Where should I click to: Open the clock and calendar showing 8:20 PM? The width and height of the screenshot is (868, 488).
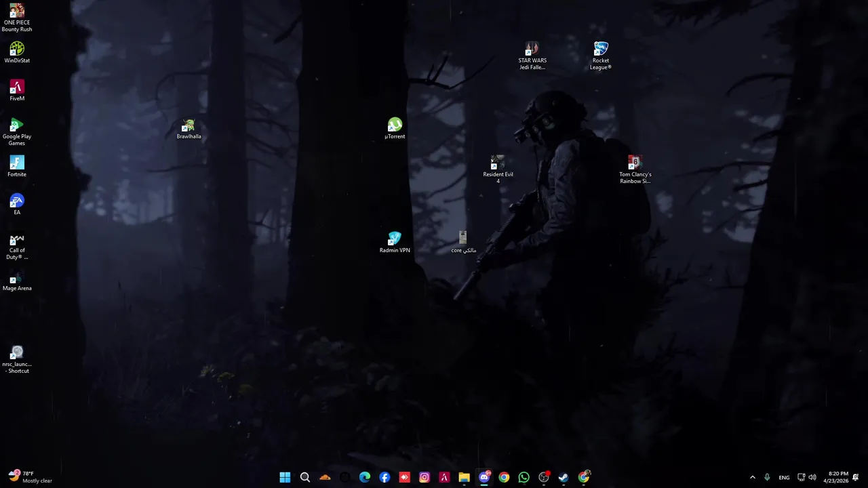point(835,477)
